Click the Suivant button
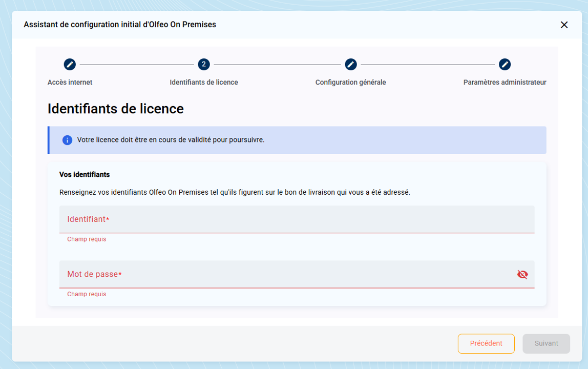The image size is (588, 369). 546,343
